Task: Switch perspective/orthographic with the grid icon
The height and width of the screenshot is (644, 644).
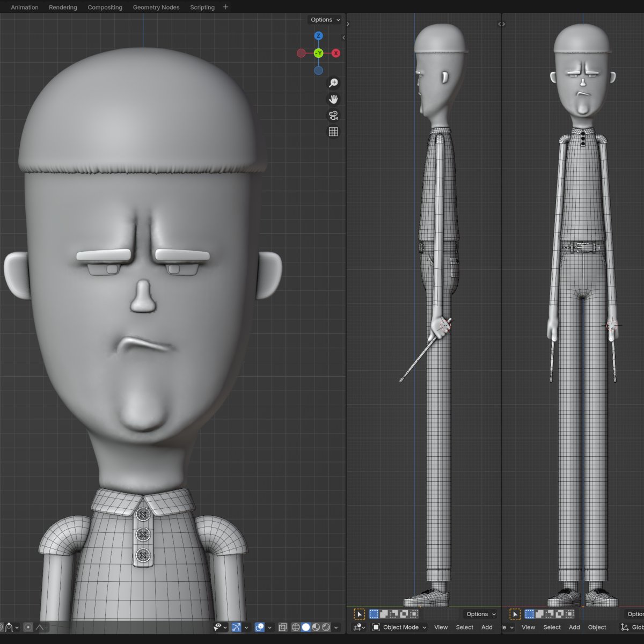Action: [333, 132]
